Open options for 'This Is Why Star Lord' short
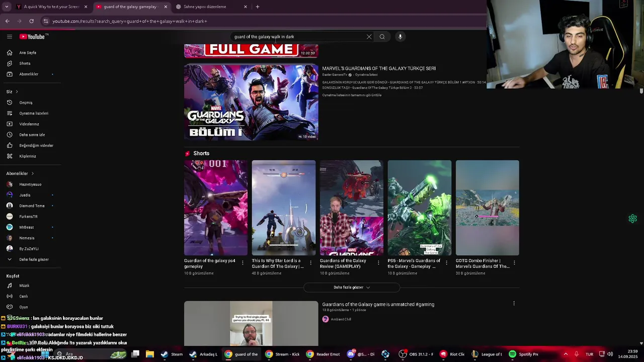Viewport: 644px width, 362px height. 310,263
